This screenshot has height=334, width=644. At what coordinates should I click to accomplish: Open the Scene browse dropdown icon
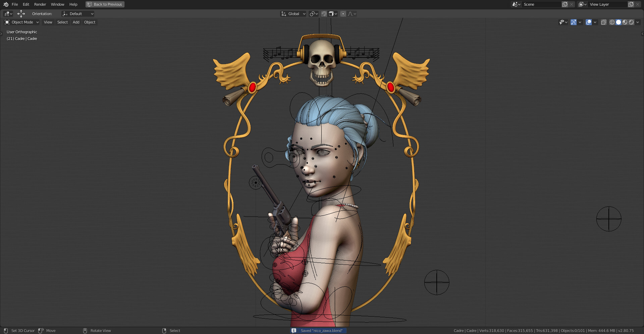(x=516, y=4)
